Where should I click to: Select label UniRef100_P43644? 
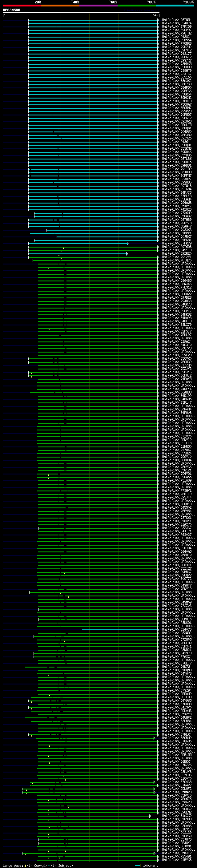[177, 142]
